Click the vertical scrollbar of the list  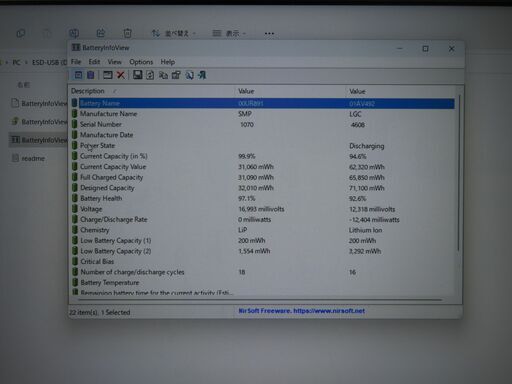459,173
